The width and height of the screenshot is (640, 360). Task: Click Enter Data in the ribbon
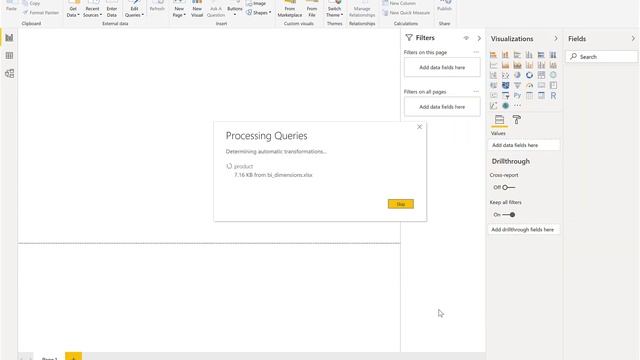(x=112, y=9)
